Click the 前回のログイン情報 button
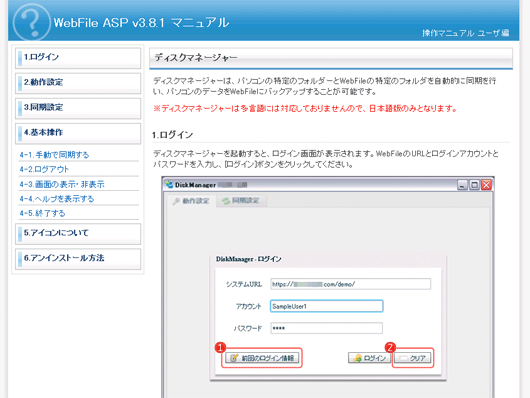530x398 pixels. click(262, 358)
